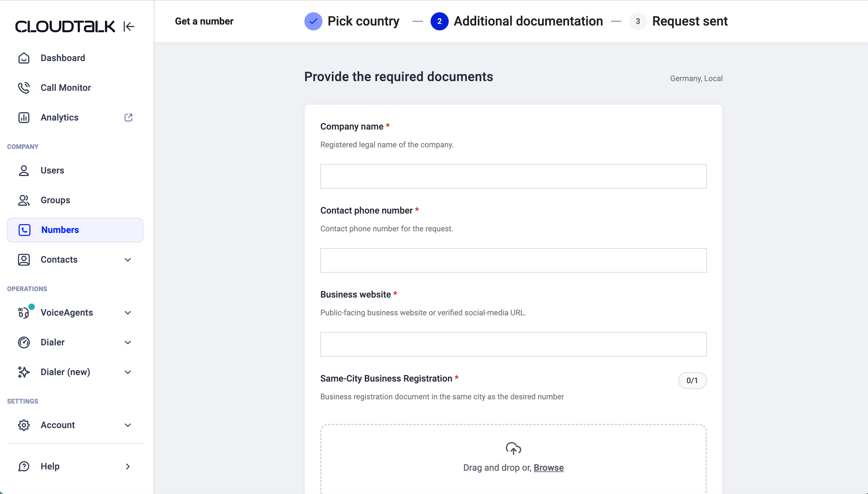Click the Dialer (new) sparkle icon

point(24,372)
